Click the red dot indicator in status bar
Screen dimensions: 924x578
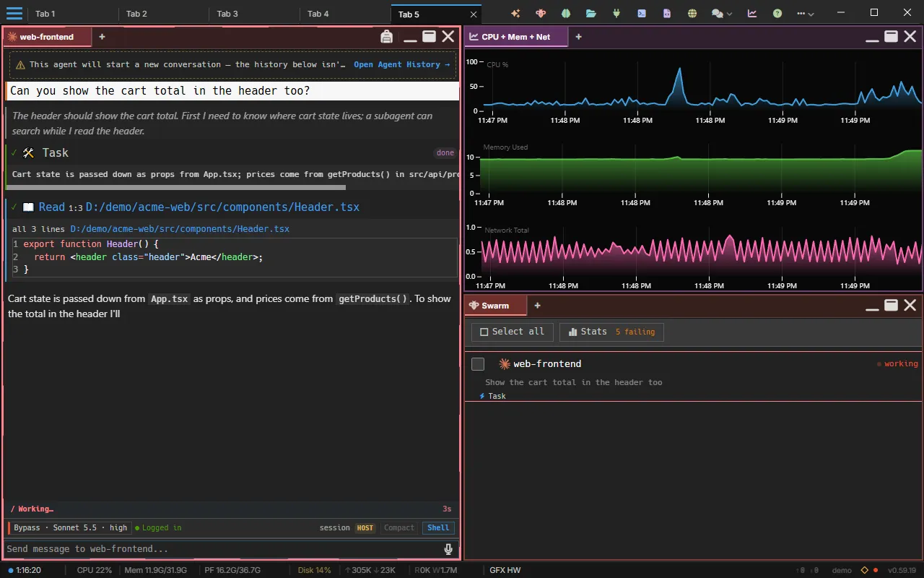coord(876,570)
